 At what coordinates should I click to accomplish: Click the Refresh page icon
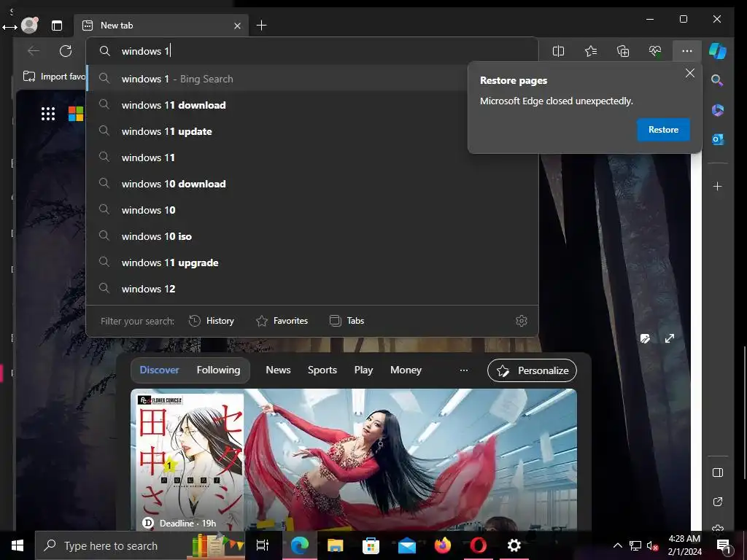pos(66,51)
